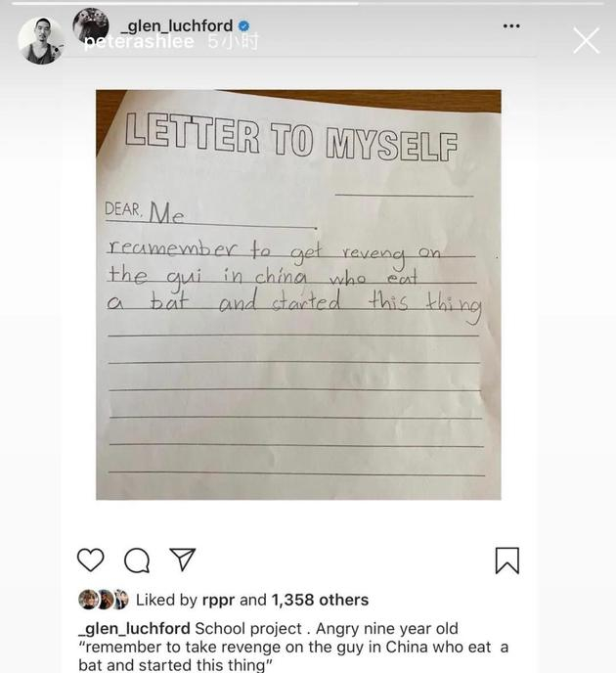Tap the 'Liked by' text
Screen dimensions: 616x673
(166, 600)
